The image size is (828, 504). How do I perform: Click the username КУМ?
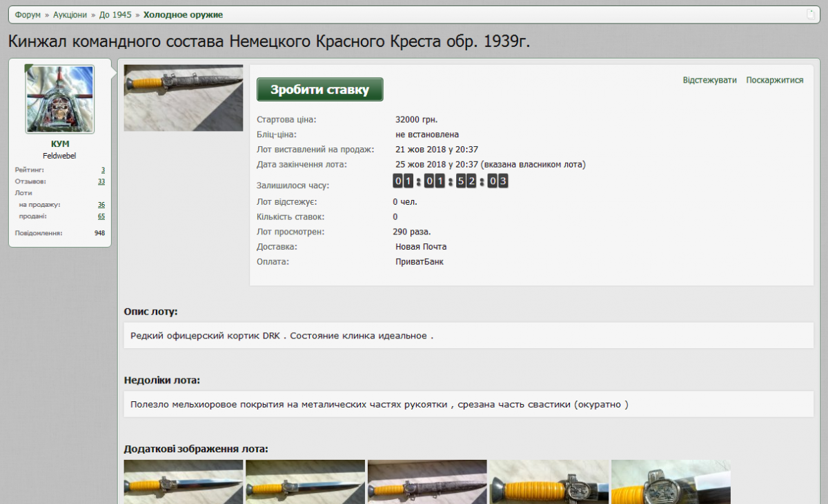pos(60,144)
